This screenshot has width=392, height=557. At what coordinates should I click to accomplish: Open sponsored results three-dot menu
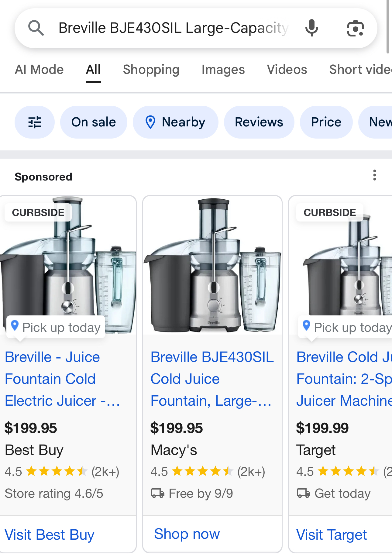coord(375,175)
